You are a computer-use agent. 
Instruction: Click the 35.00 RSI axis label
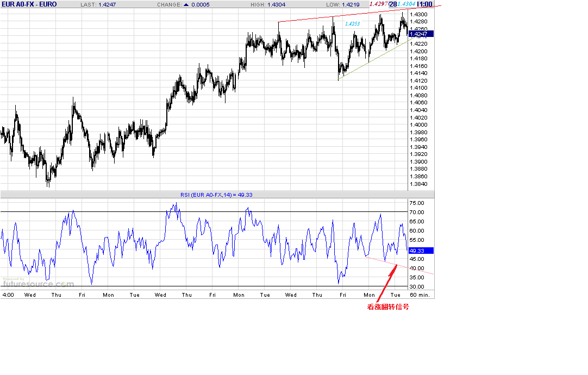click(x=417, y=278)
